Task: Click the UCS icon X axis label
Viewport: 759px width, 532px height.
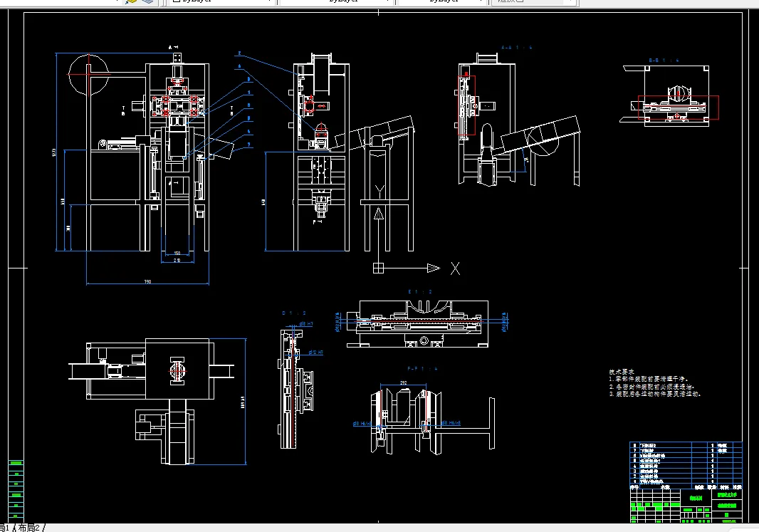Action: coord(455,268)
